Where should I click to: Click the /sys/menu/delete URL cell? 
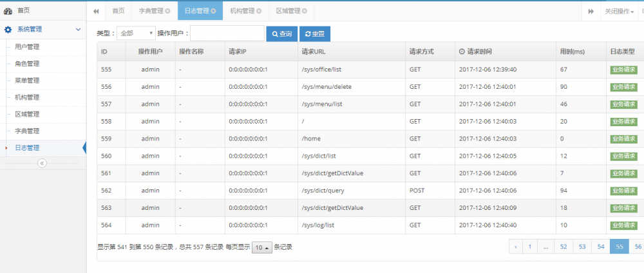(351, 87)
